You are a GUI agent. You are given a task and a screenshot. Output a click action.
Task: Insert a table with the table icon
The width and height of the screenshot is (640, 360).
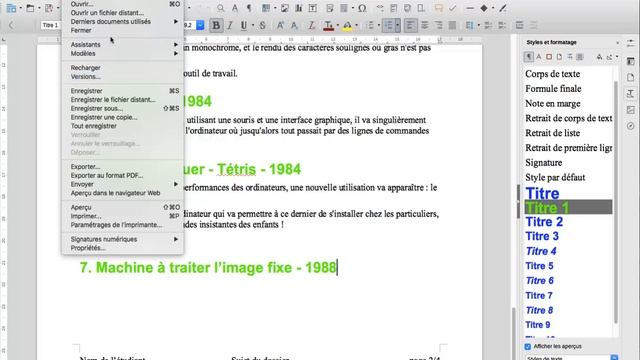266,8
